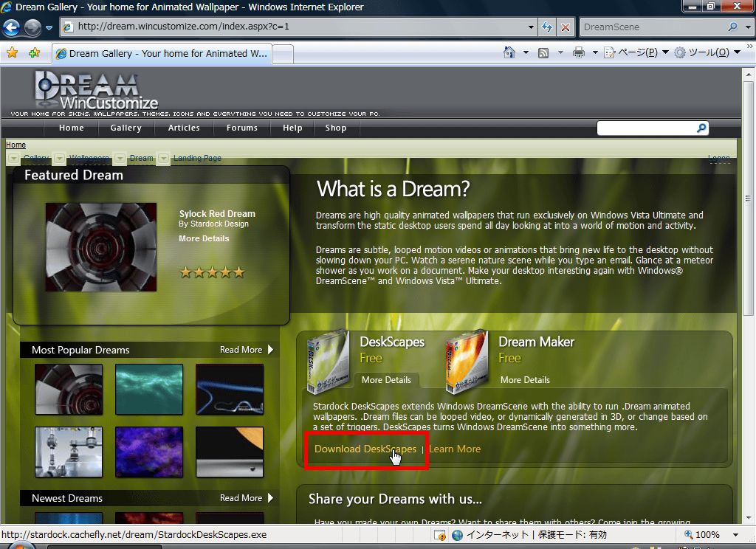Click the RSS feeds icon
Screen dimensions: 756x549
[x=543, y=52]
